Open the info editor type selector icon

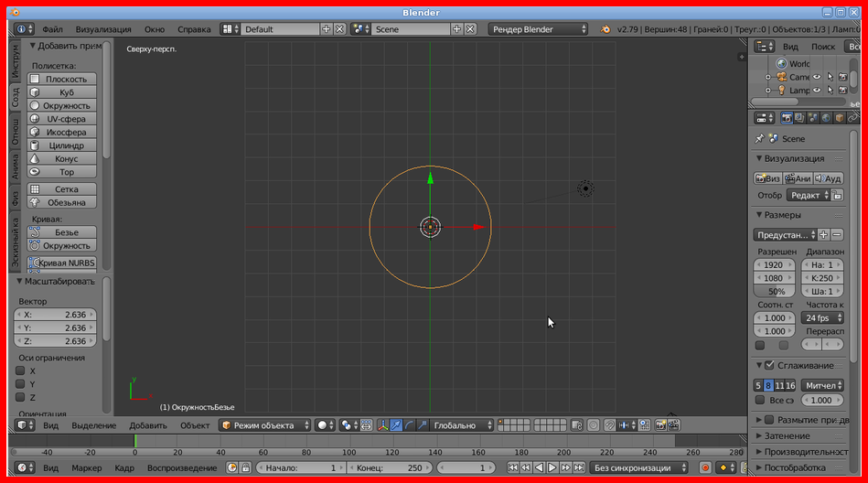[25, 29]
